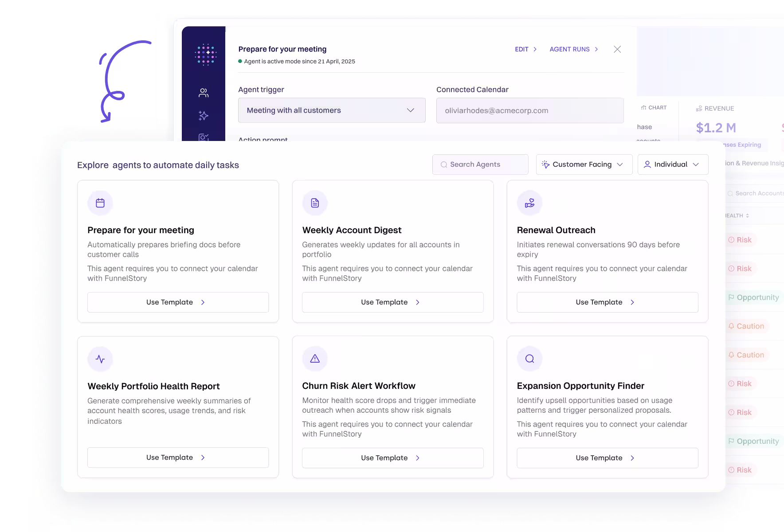The width and height of the screenshot is (784, 532).
Task: Open the Customers icon in the left sidebar
Action: tap(203, 92)
